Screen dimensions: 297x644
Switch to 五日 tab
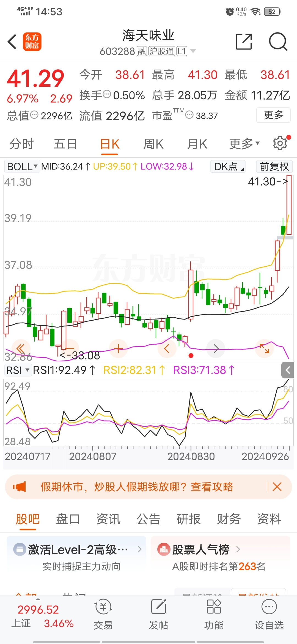point(65,144)
